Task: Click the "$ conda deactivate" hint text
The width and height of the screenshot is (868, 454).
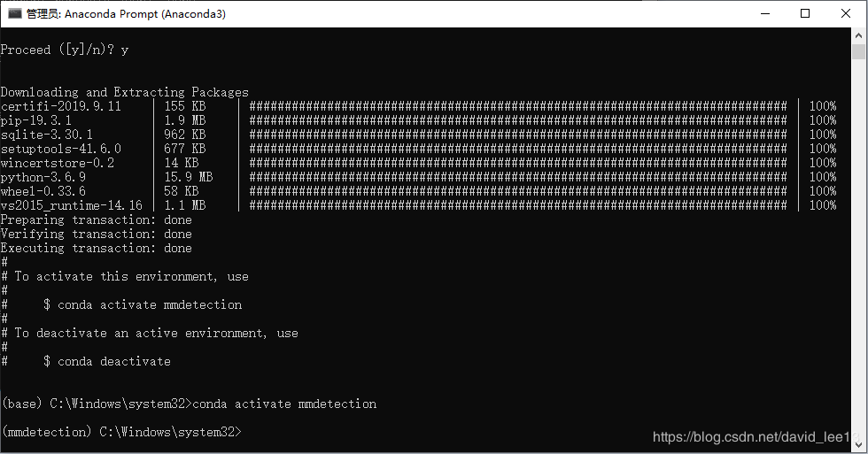Action: tap(106, 361)
